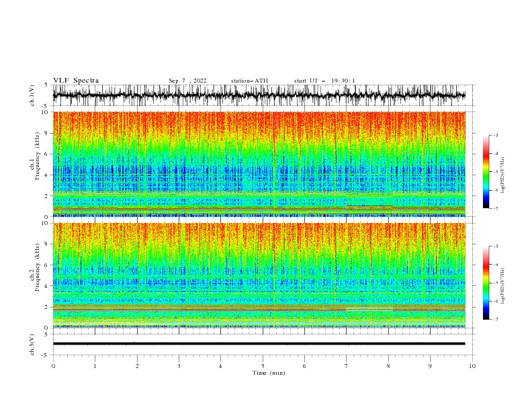The height and width of the screenshot is (411, 532).
Task: Click the "ch.1(V)" waveform axis label
Action: coord(32,95)
